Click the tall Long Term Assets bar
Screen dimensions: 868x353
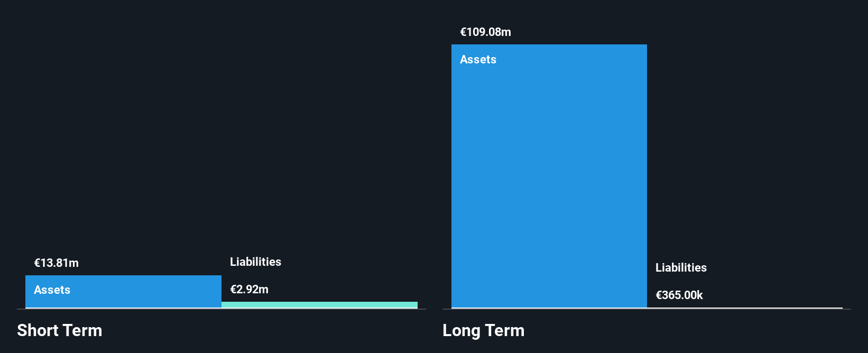(549, 174)
